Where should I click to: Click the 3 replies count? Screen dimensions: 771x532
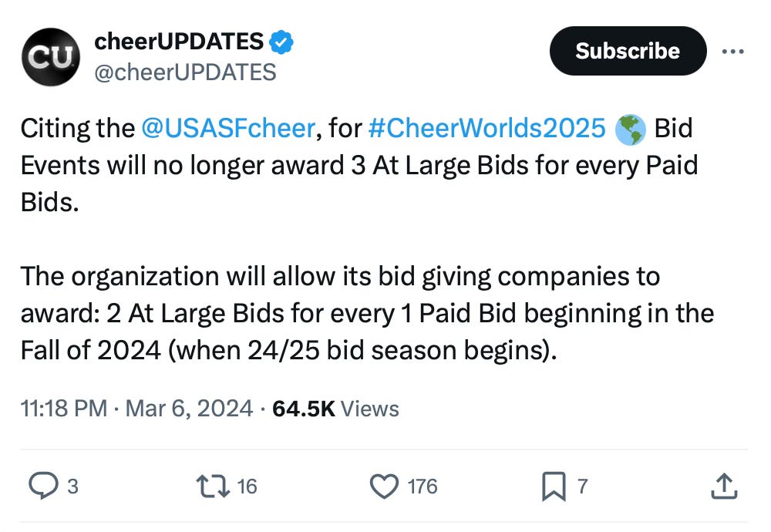coord(72,487)
